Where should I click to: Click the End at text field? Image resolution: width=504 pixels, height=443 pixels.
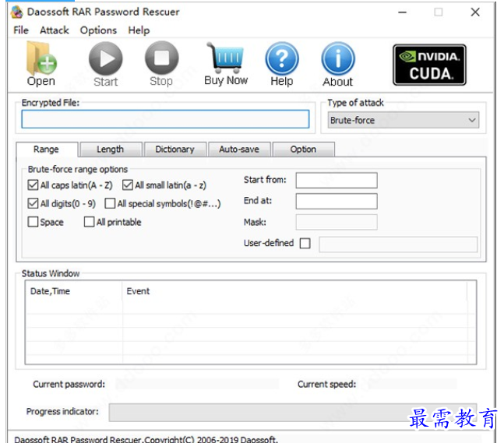point(337,201)
